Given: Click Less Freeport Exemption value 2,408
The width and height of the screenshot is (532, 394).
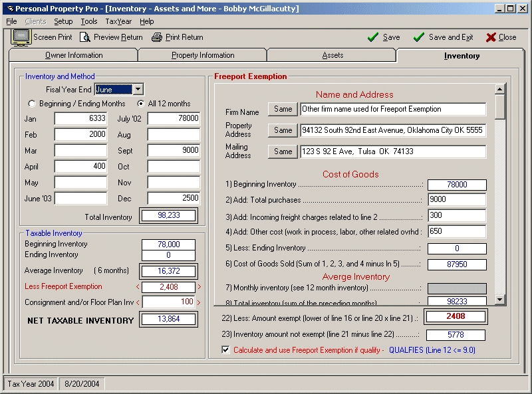Looking at the screenshot, I should pos(169,287).
